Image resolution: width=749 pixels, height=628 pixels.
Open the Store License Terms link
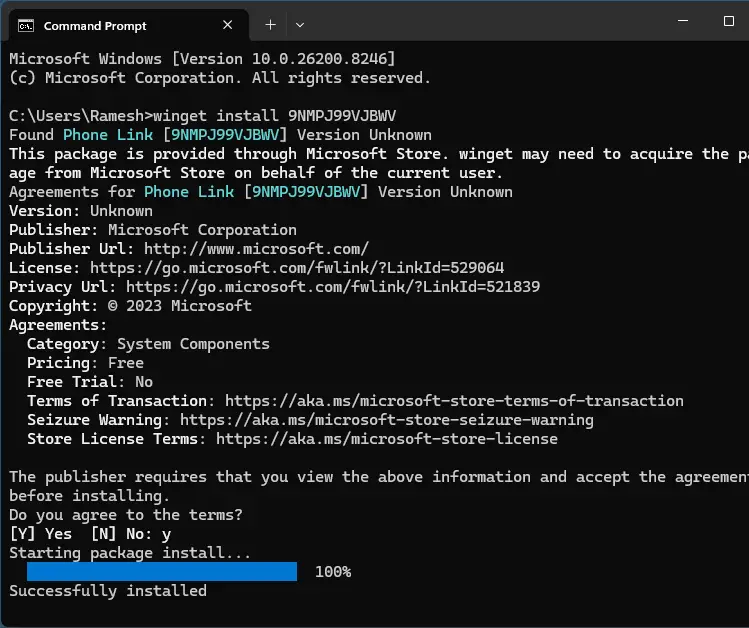coord(387,439)
